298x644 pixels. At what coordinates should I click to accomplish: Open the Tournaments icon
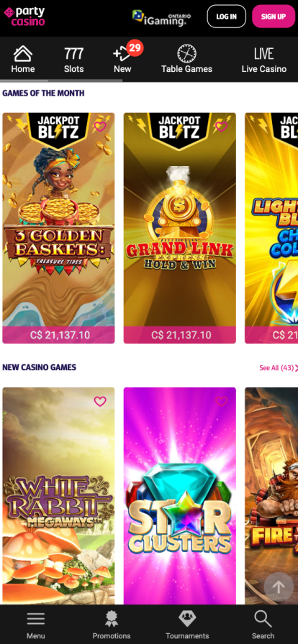187,618
